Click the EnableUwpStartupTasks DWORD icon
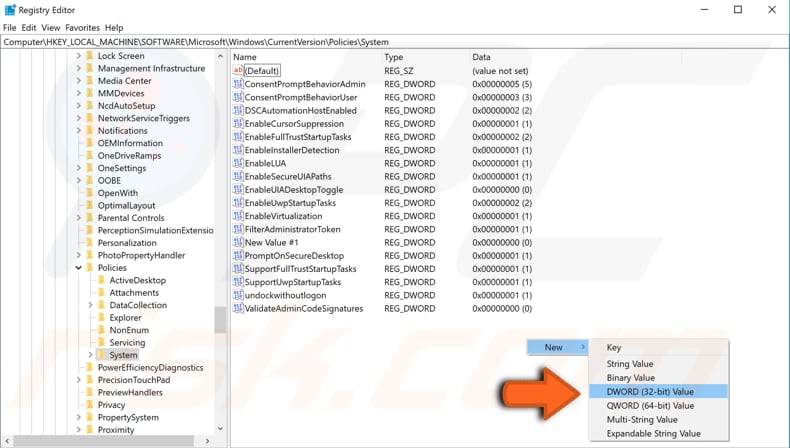790x448 pixels. (238, 203)
